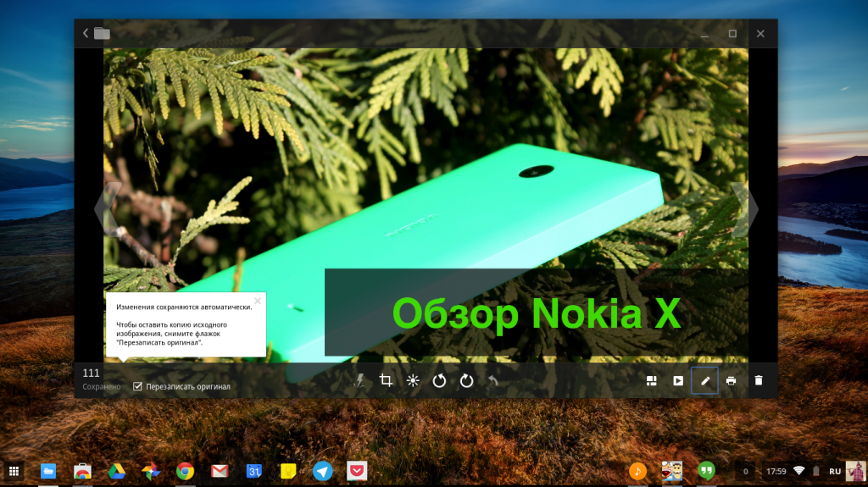Delete the image with trash icon
The height and width of the screenshot is (487, 868).
[x=759, y=381]
